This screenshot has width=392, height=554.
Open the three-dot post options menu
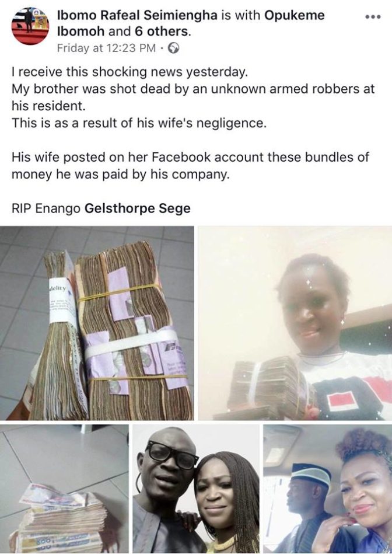(373, 16)
